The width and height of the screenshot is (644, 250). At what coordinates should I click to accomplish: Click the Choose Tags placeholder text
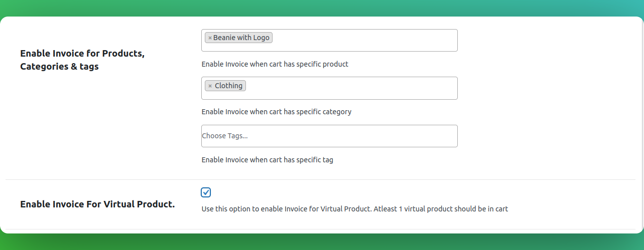click(225, 136)
